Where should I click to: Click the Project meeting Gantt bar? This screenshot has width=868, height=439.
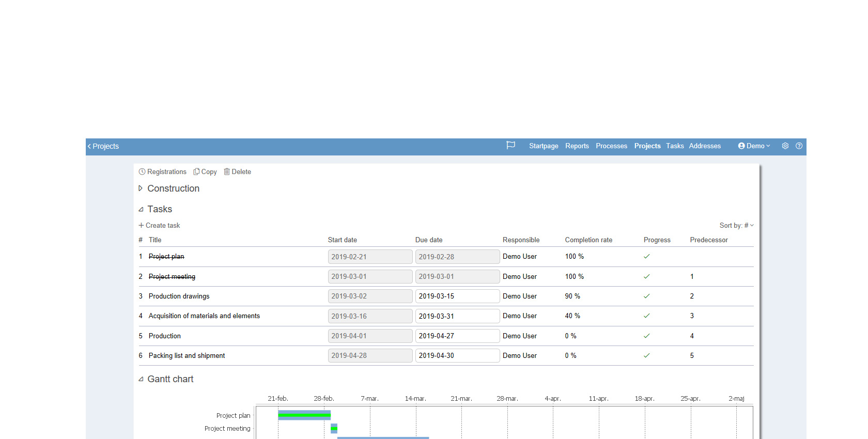[334, 428]
